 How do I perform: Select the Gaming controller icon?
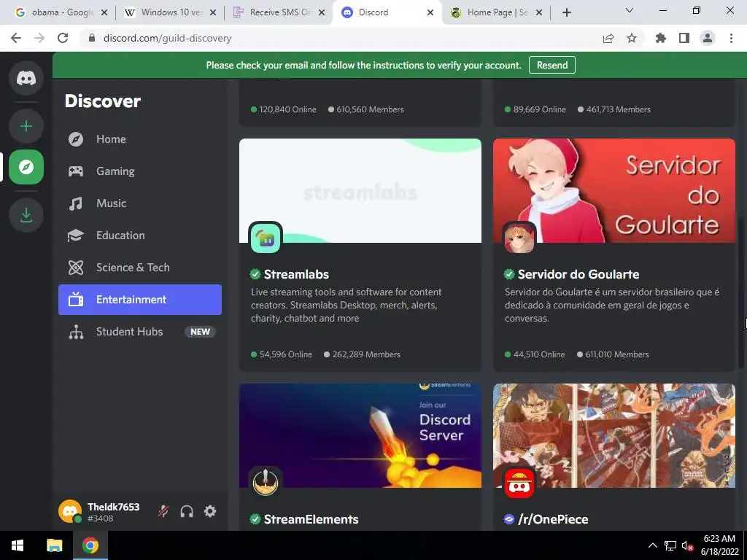[76, 171]
